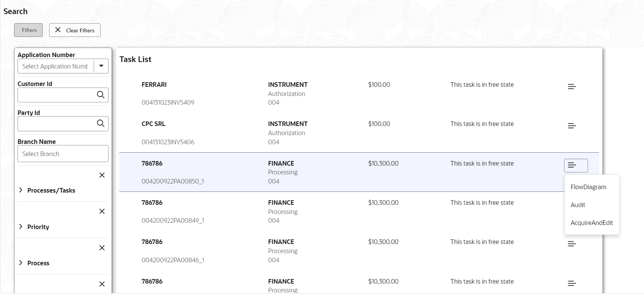644x295 pixels.
Task: Click the Customer Id search magnifier icon
Action: [x=101, y=95]
